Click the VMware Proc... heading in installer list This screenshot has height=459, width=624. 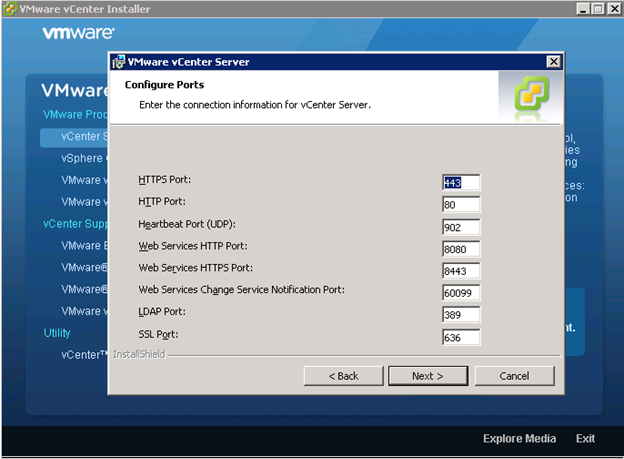pyautogui.click(x=75, y=115)
